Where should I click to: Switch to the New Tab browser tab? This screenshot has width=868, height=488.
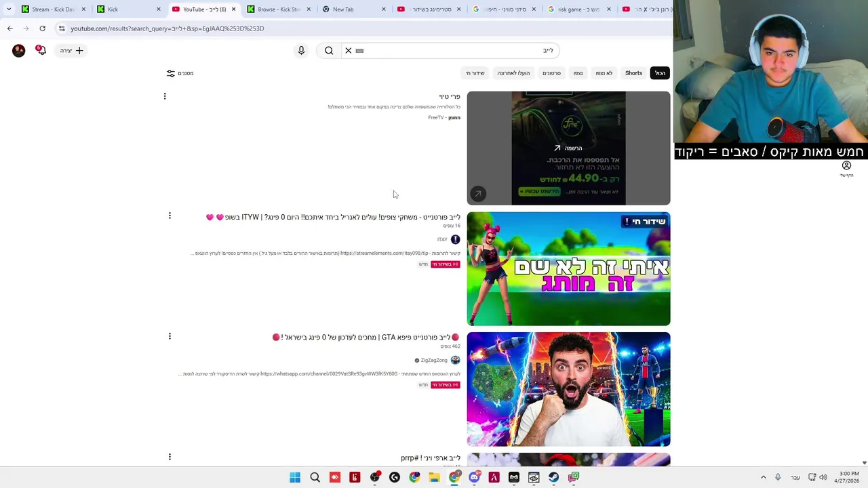point(353,9)
